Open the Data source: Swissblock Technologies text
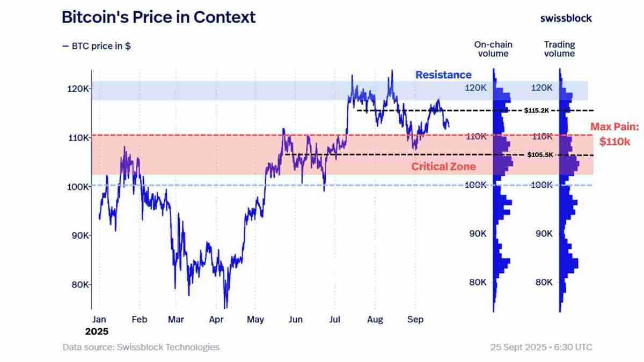The width and height of the screenshot is (644, 362). click(141, 347)
